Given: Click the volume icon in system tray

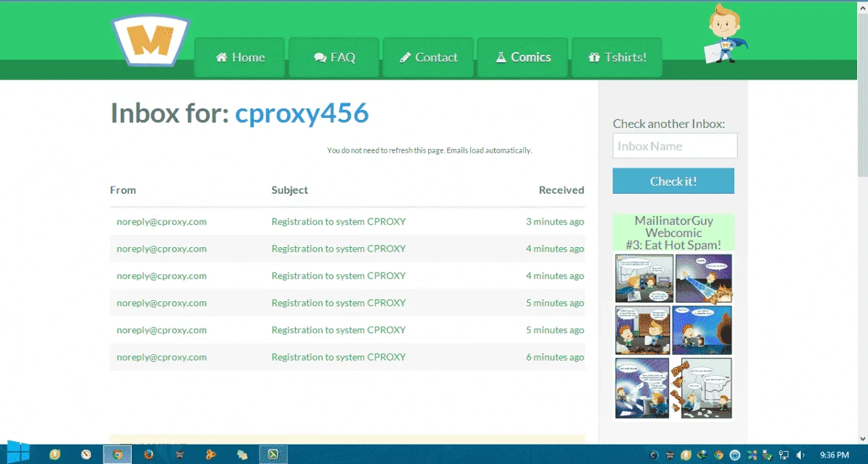Looking at the screenshot, I should [x=800, y=455].
